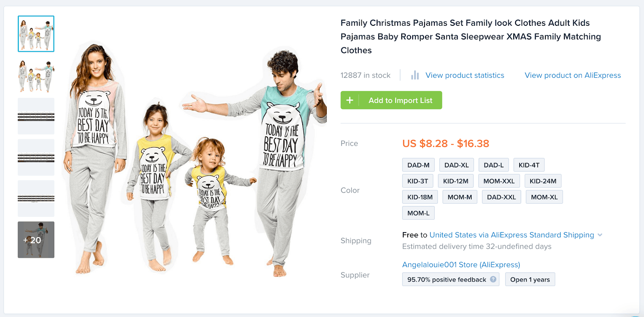
Task: Click the question mark icon beside positive feedback
Action: [493, 279]
